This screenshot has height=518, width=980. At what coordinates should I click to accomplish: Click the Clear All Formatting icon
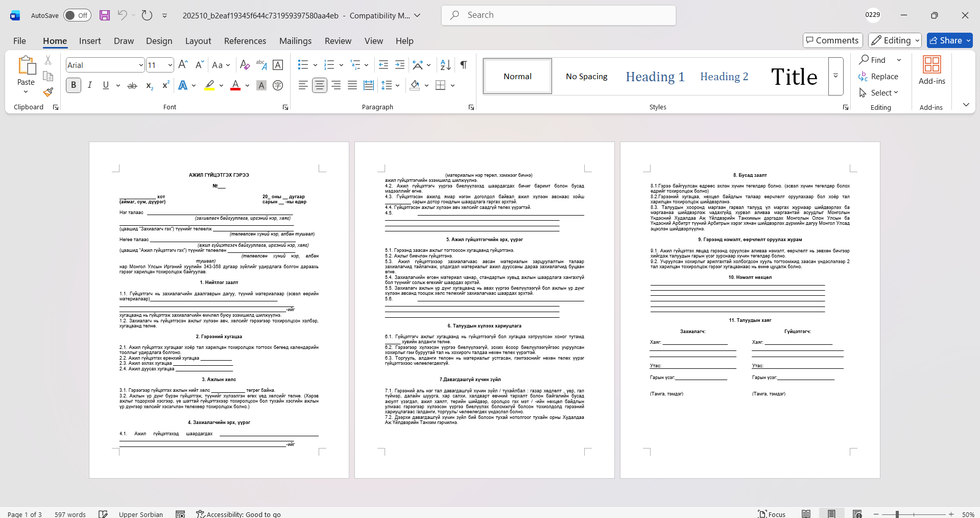(x=245, y=65)
